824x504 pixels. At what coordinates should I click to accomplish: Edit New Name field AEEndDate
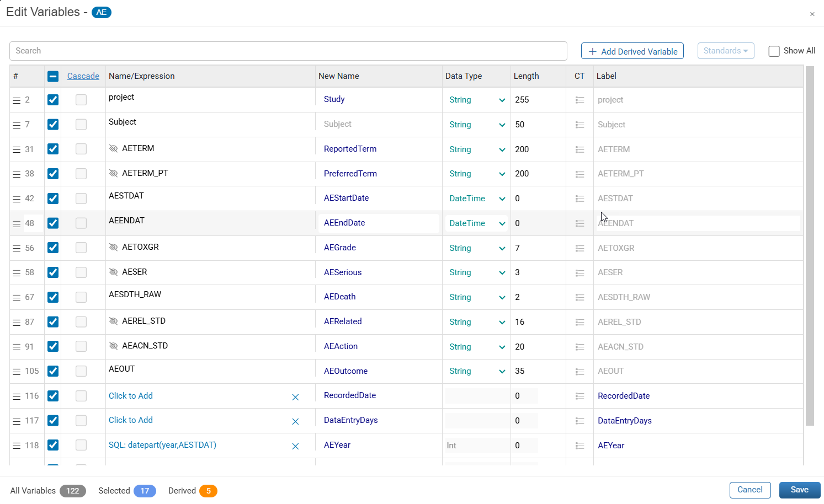(379, 223)
